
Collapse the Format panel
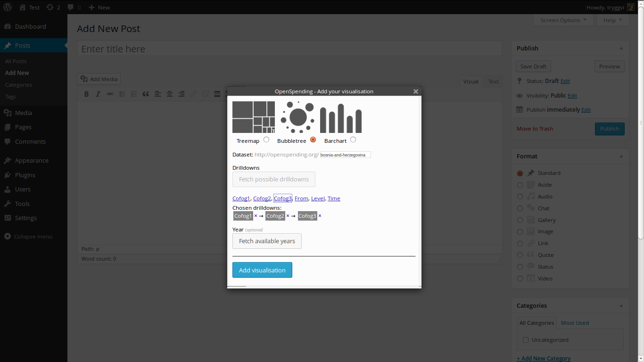pyautogui.click(x=621, y=156)
